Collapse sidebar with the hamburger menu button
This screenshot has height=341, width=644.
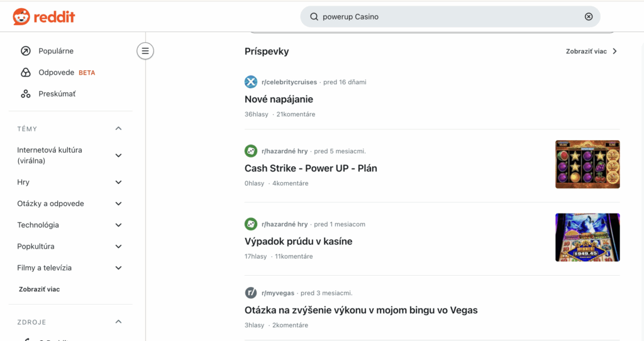pyautogui.click(x=145, y=51)
